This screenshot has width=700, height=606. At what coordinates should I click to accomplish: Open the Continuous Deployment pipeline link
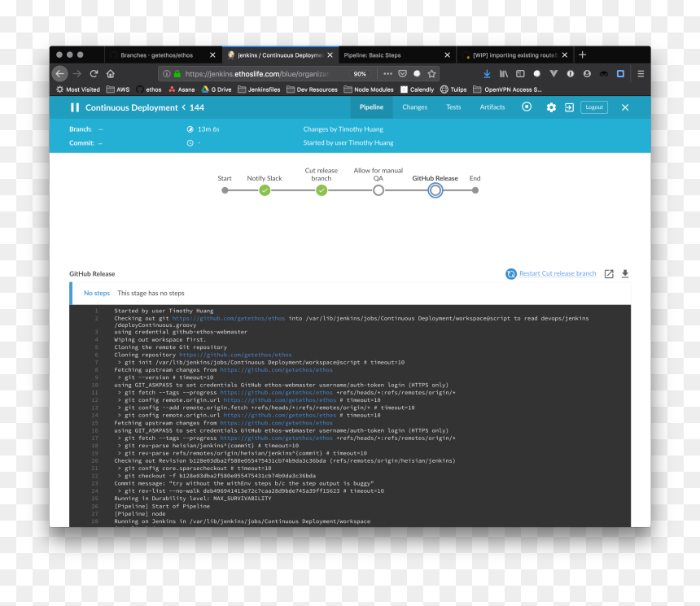[132, 107]
